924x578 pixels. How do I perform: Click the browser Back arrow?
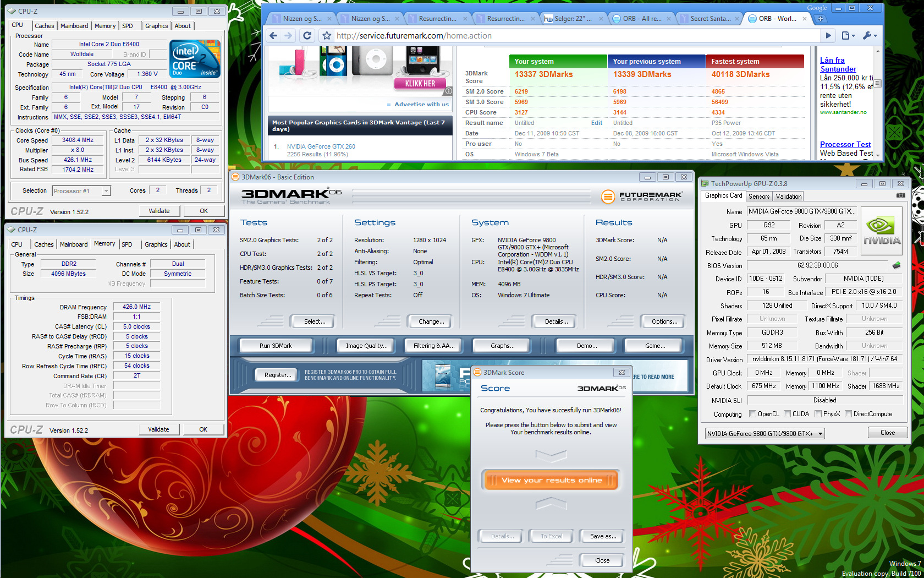[x=273, y=36]
